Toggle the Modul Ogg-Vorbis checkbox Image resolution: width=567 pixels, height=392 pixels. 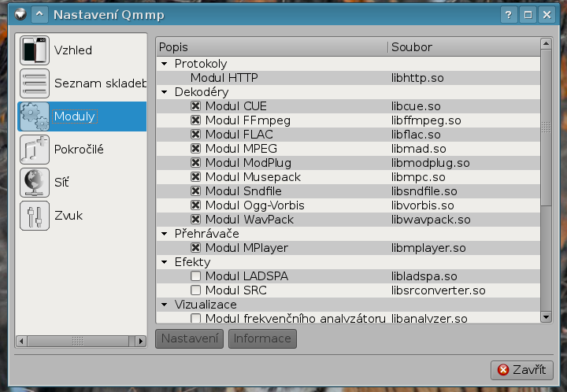(x=195, y=205)
